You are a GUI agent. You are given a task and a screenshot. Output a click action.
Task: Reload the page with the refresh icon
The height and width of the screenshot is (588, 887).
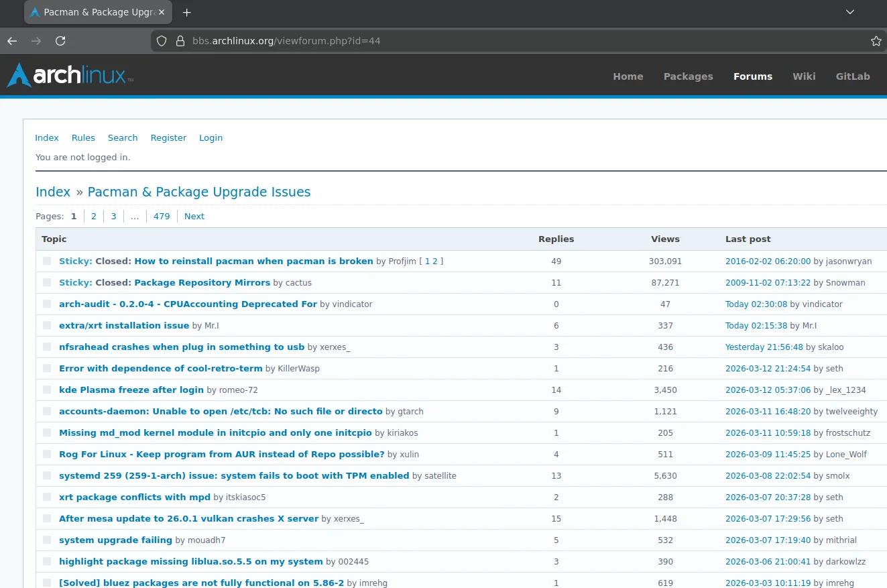click(x=60, y=41)
